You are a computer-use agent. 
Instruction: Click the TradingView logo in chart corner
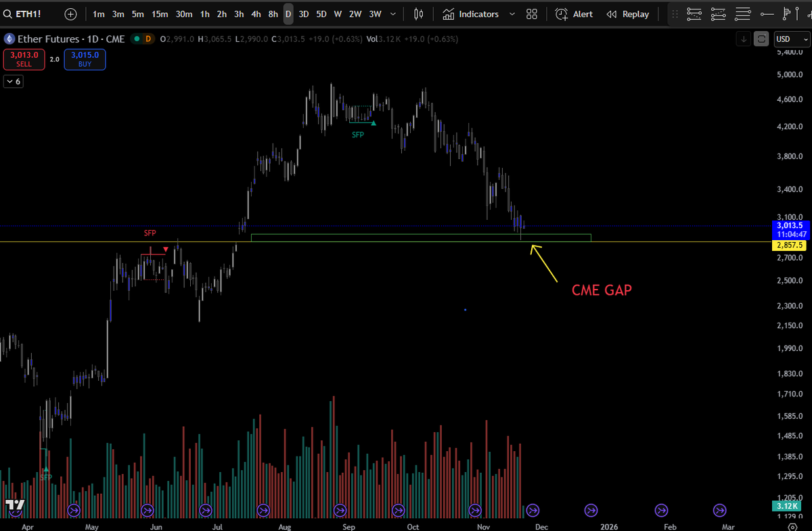point(16,505)
